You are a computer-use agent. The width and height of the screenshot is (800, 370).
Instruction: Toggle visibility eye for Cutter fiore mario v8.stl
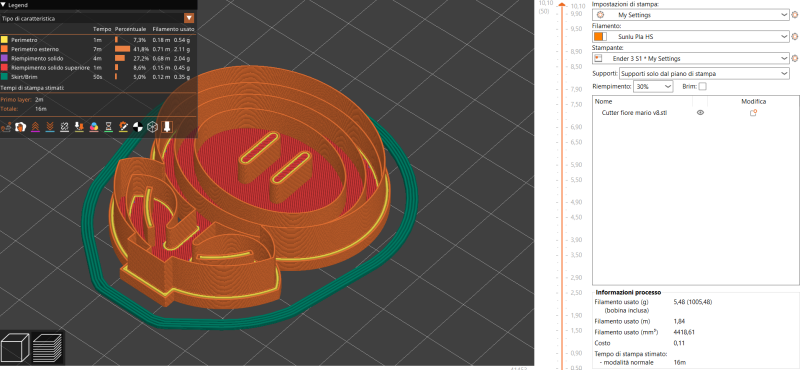coord(701,113)
